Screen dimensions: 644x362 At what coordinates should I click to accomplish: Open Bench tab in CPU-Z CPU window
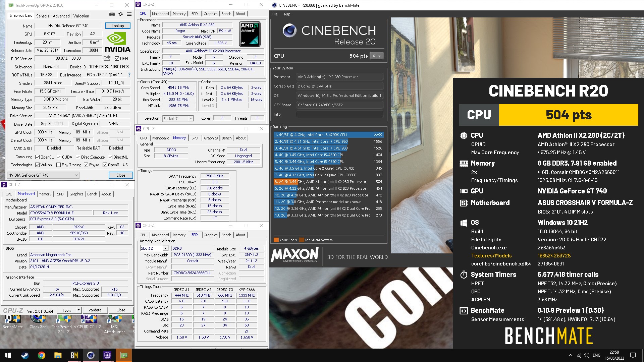pos(226,14)
